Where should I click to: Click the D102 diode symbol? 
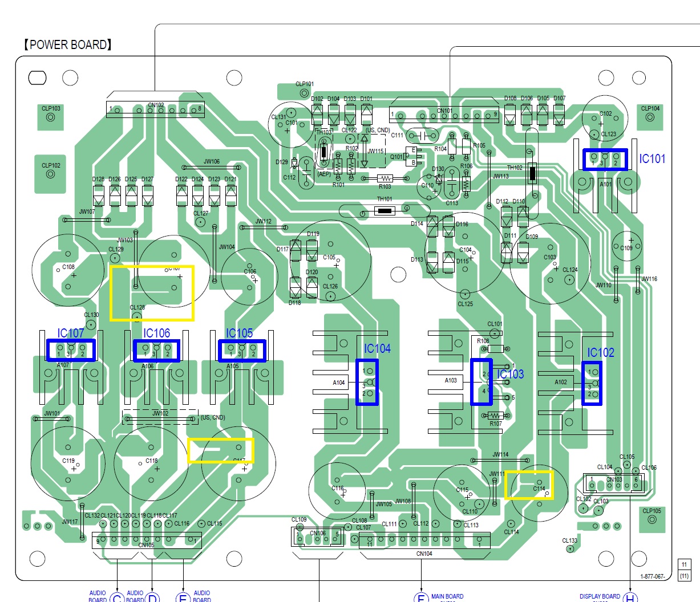click(317, 115)
